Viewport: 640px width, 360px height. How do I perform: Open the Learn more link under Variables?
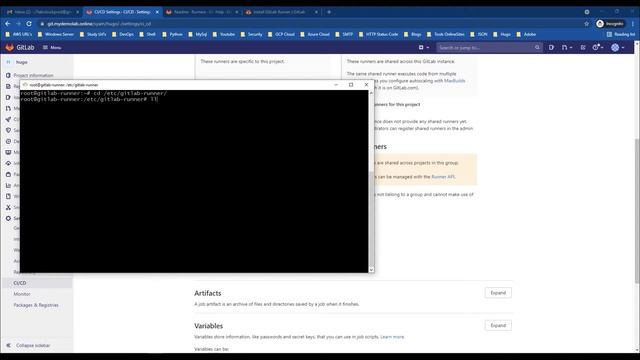(392, 337)
